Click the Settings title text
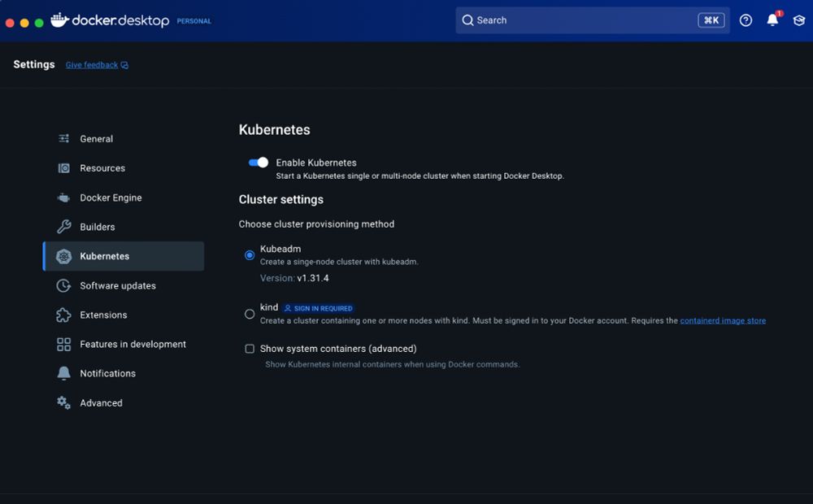The width and height of the screenshot is (813, 504). (33, 64)
